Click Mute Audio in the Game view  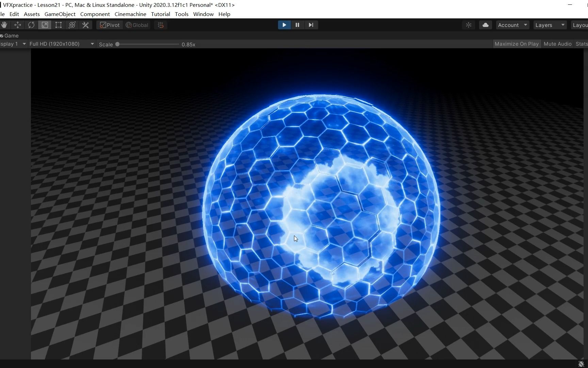(x=558, y=44)
